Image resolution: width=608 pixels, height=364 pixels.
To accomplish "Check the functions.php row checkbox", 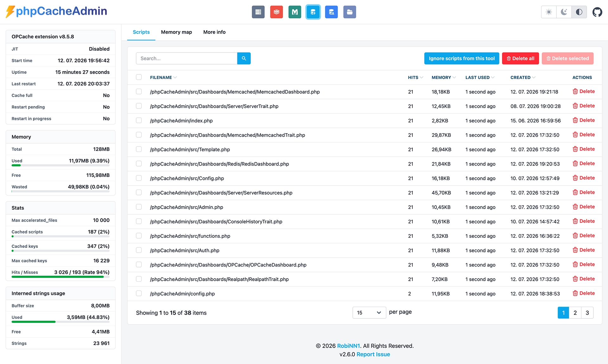I will (x=139, y=235).
